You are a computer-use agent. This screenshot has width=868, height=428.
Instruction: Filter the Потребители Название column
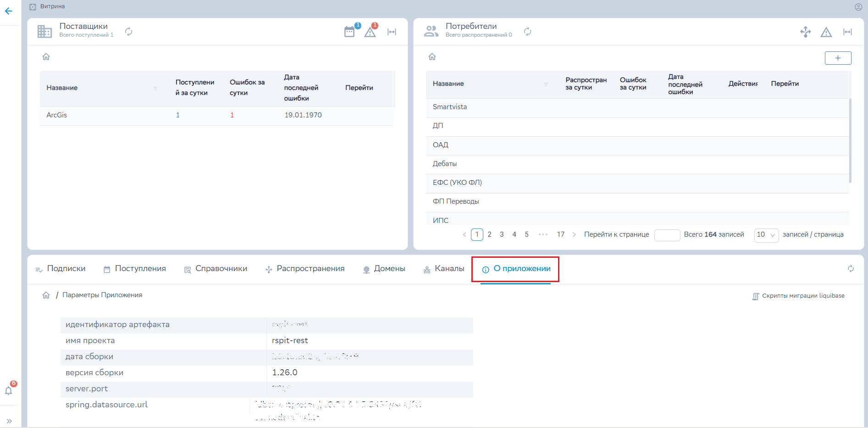546,84
